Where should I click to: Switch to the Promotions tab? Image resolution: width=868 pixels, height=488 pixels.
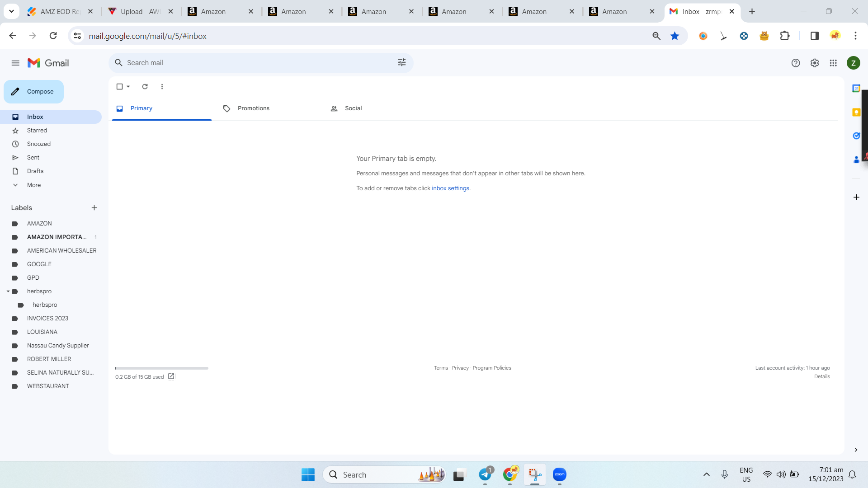(x=269, y=108)
